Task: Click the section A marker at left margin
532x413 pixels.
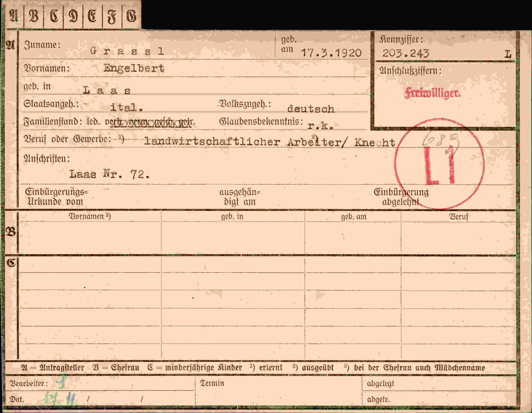Action: point(10,45)
